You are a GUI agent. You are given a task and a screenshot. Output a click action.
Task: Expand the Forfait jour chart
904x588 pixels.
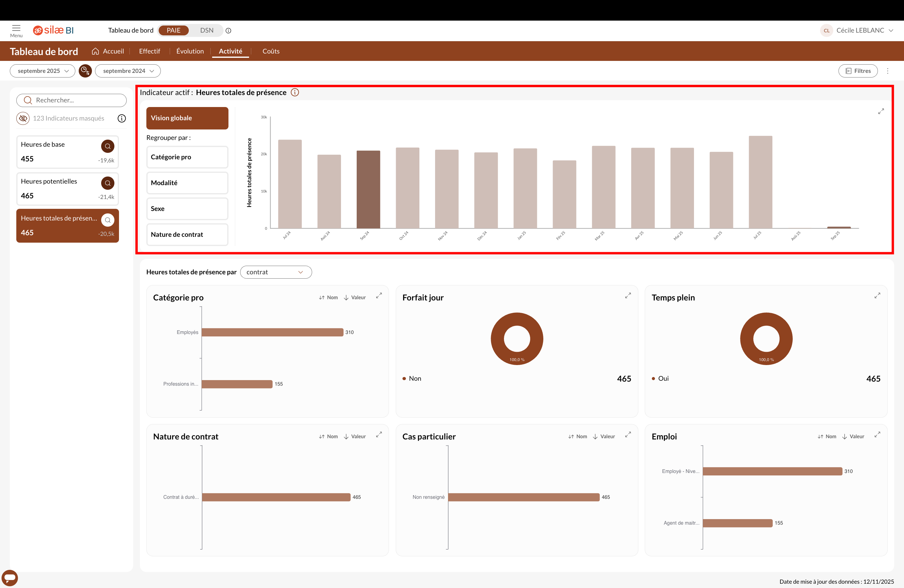(x=628, y=296)
